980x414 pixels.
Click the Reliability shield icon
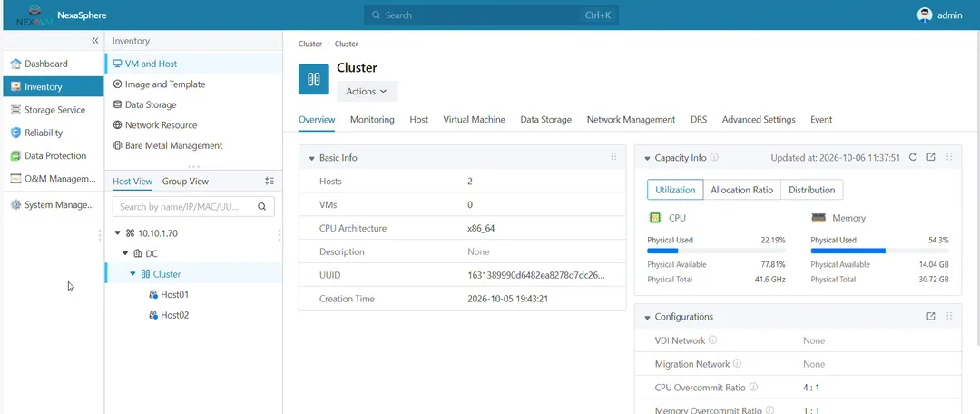click(x=15, y=133)
